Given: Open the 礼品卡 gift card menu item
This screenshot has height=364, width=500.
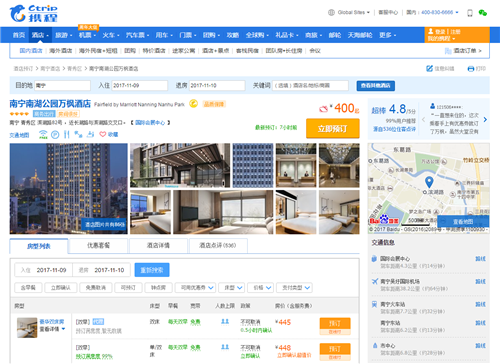Looking at the screenshot, I should 286,35.
